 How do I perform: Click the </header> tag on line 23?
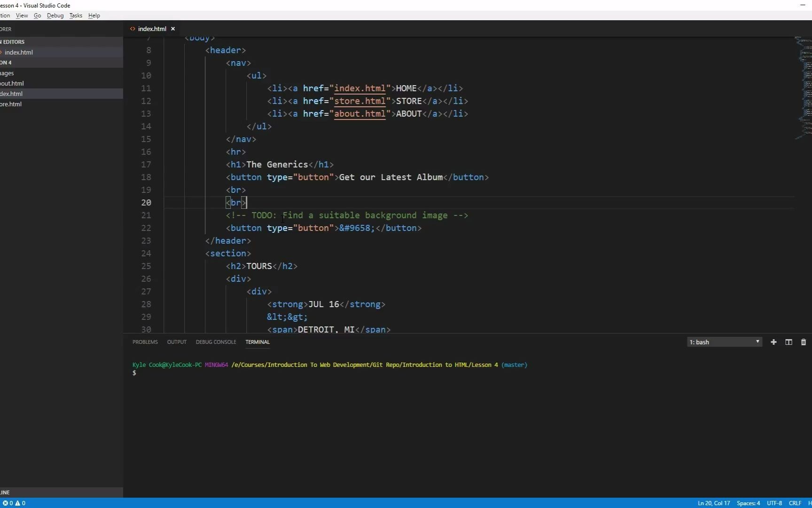tap(228, 241)
